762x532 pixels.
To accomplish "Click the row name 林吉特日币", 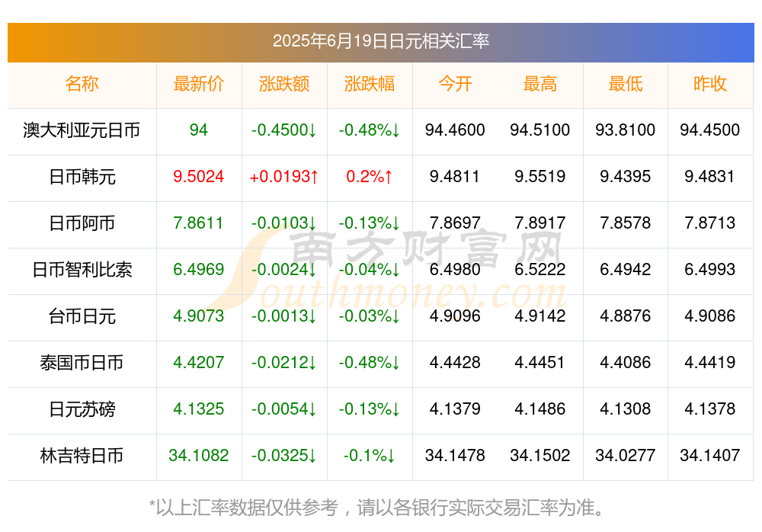I will coord(82,456).
